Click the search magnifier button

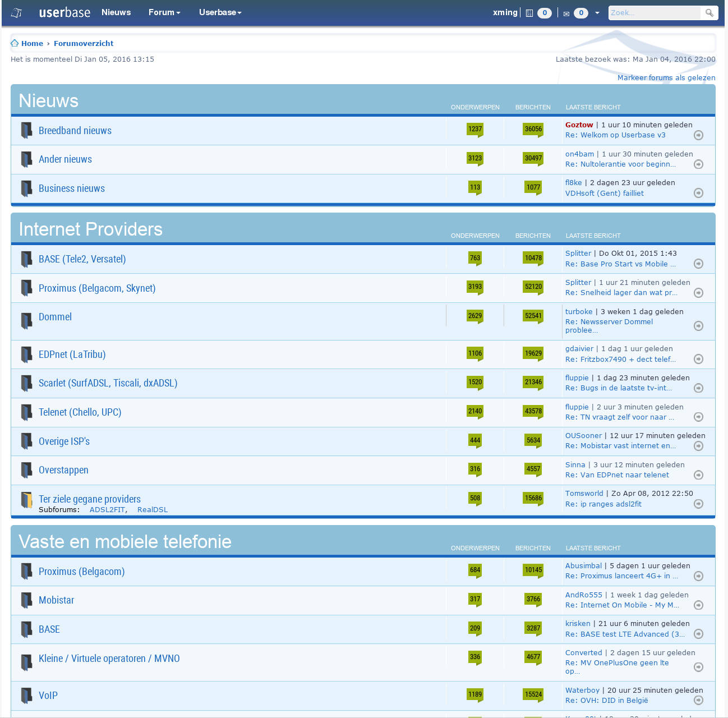pyautogui.click(x=709, y=12)
